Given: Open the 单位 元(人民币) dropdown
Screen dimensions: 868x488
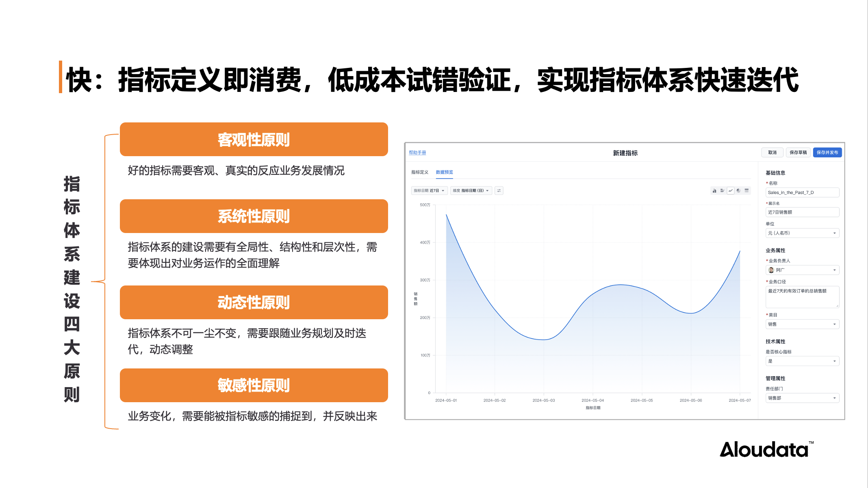Looking at the screenshot, I should (x=802, y=233).
